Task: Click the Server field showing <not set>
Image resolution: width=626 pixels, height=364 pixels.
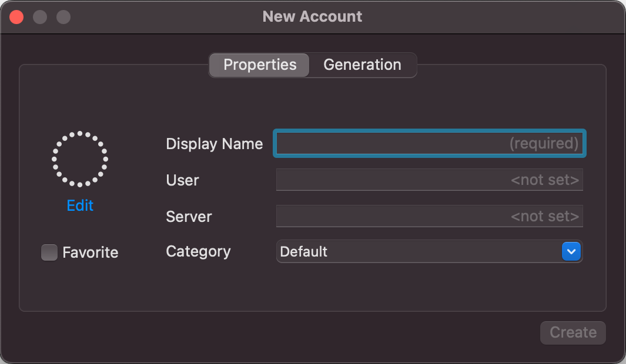Action: pyautogui.click(x=429, y=216)
